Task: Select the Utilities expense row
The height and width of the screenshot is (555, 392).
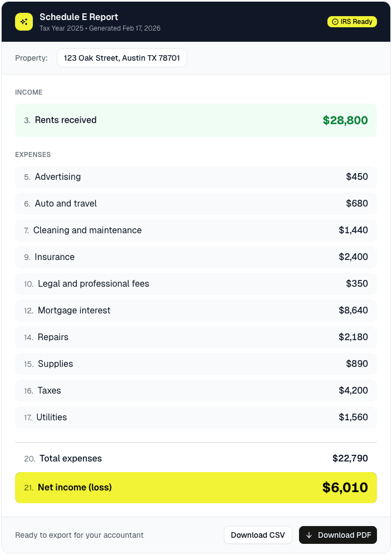Action: pos(195,418)
